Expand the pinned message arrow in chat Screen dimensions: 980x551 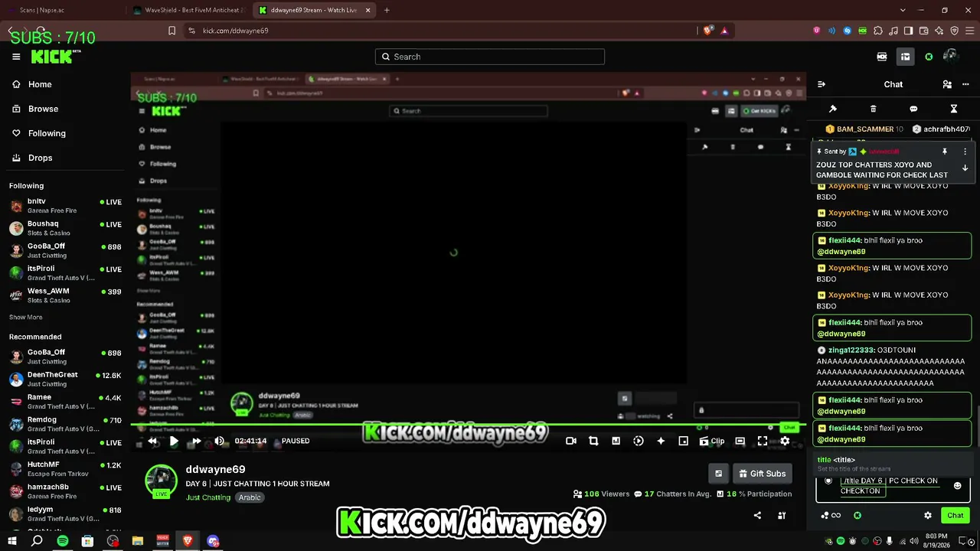click(965, 168)
